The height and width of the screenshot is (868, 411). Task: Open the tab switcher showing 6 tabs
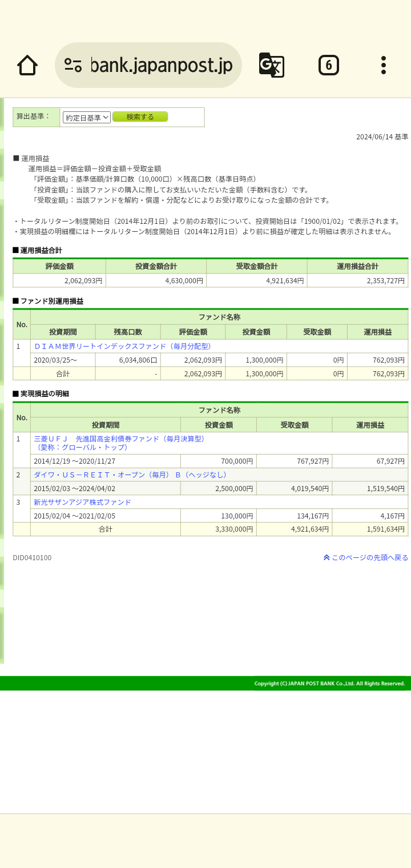[x=329, y=65]
